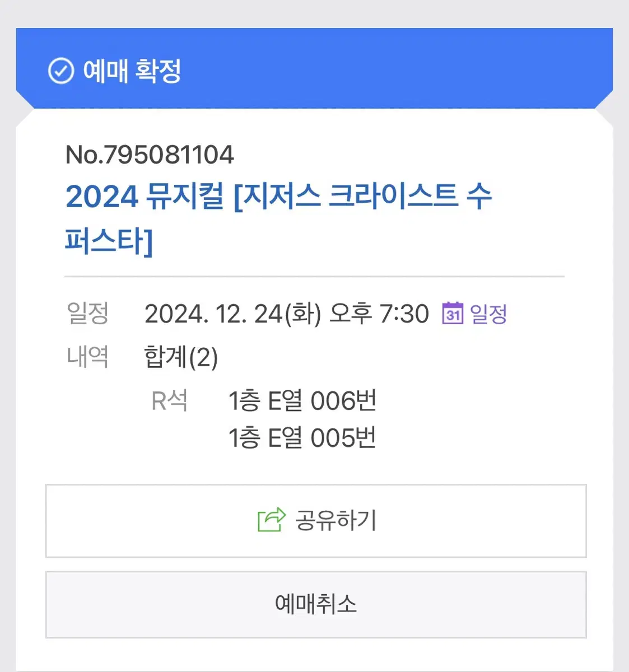
Task: Open the purple 일정 link after the date
Action: [x=488, y=314]
